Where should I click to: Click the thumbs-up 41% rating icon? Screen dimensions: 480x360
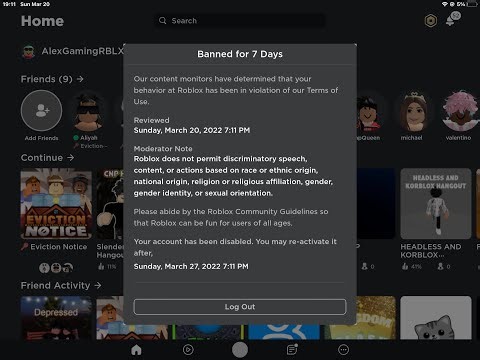[x=405, y=266]
